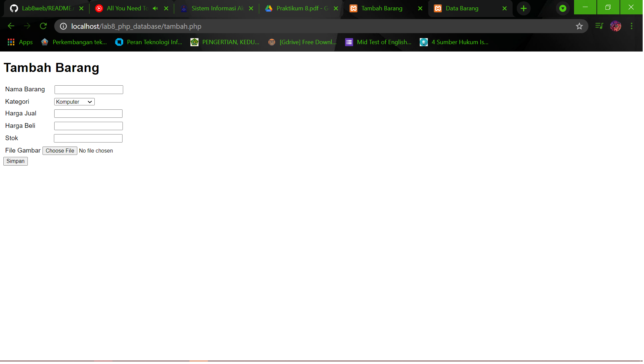Bookmark this page with the star icon
The image size is (644, 364).
click(579, 26)
